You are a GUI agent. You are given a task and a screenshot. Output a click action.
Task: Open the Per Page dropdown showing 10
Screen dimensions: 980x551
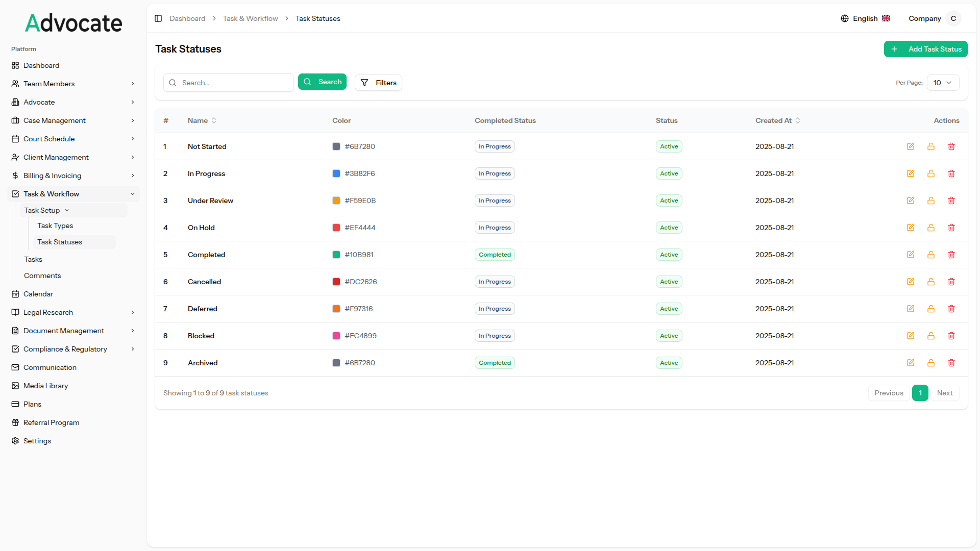tap(942, 83)
